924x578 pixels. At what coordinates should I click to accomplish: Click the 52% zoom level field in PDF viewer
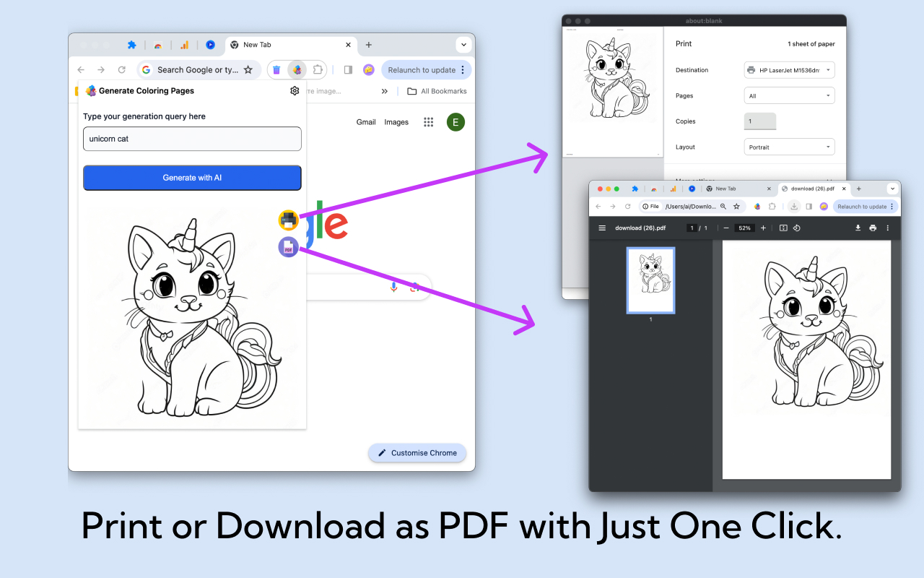point(744,228)
